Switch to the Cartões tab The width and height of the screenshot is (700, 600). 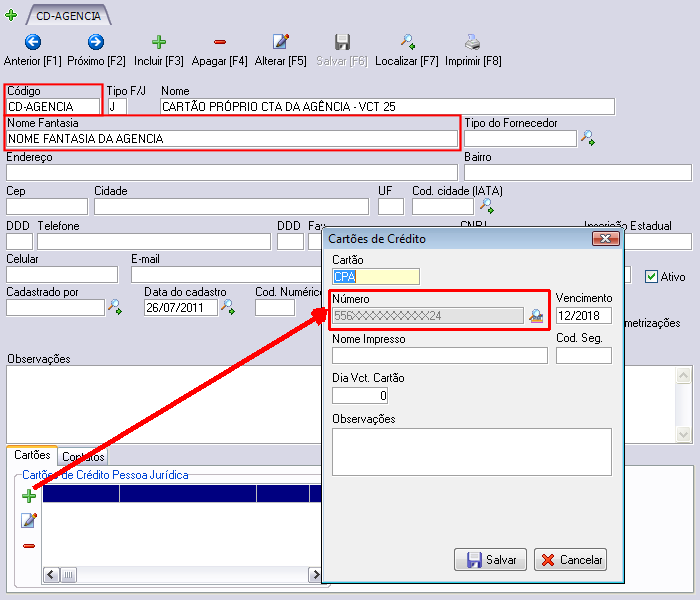click(x=32, y=455)
